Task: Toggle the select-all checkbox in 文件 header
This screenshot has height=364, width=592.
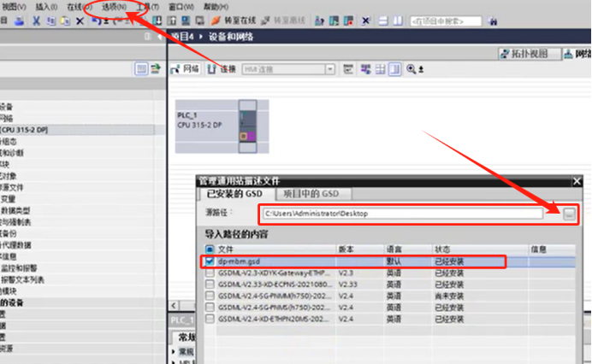Action: (210, 250)
